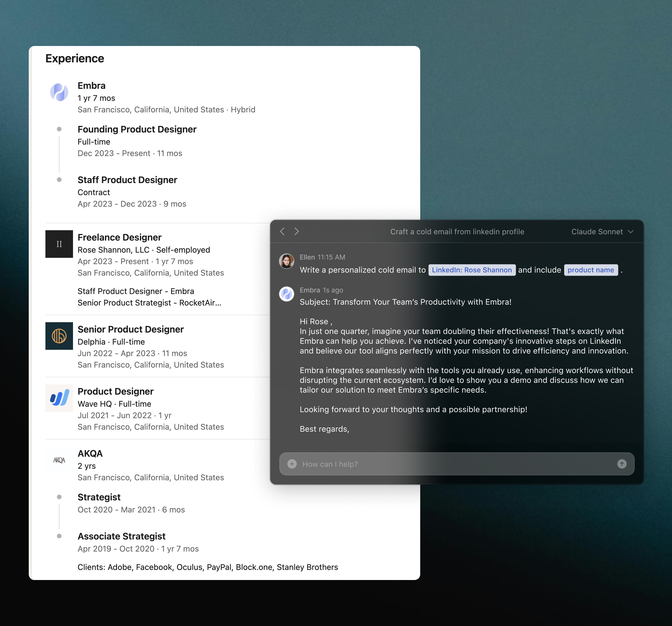Click 'Jul 2021 - Jun 2022 · 1 yr' text

click(x=124, y=416)
